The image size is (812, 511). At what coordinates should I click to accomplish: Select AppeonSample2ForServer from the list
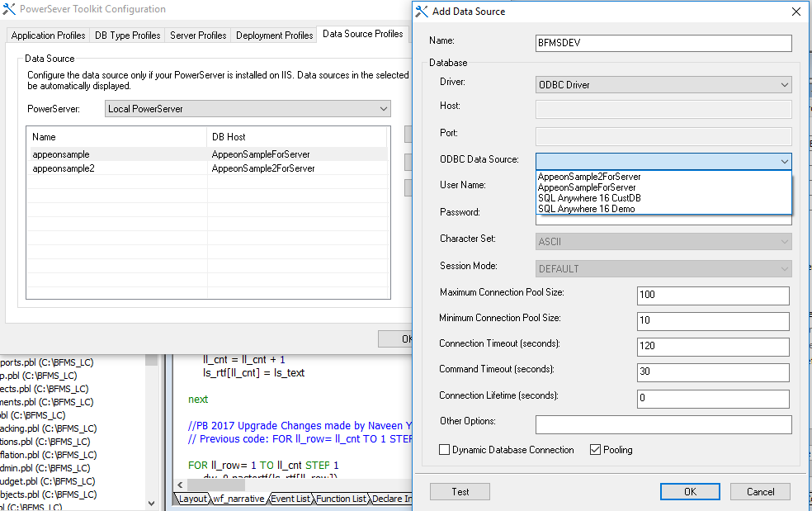coord(589,177)
